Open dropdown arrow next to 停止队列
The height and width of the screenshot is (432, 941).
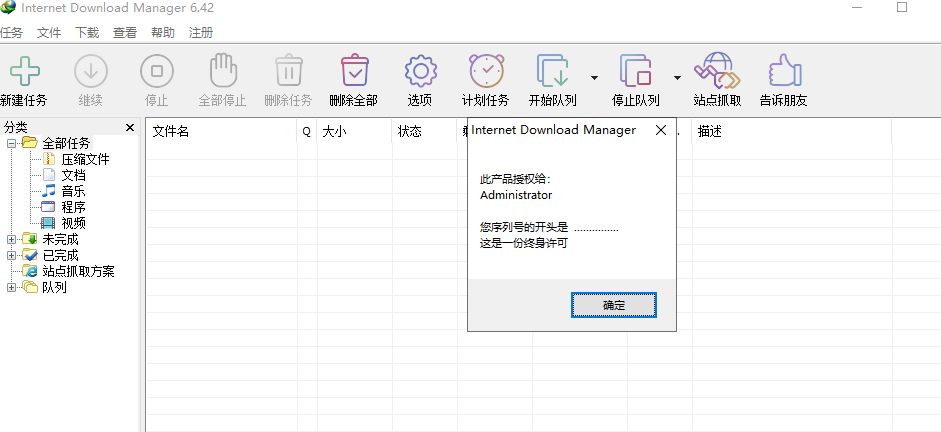[x=677, y=77]
